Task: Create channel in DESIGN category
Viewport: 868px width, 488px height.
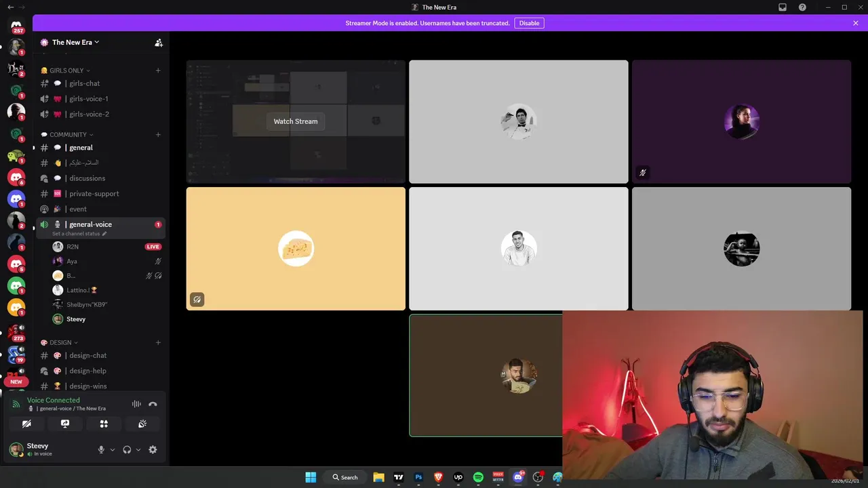Action: point(158,342)
